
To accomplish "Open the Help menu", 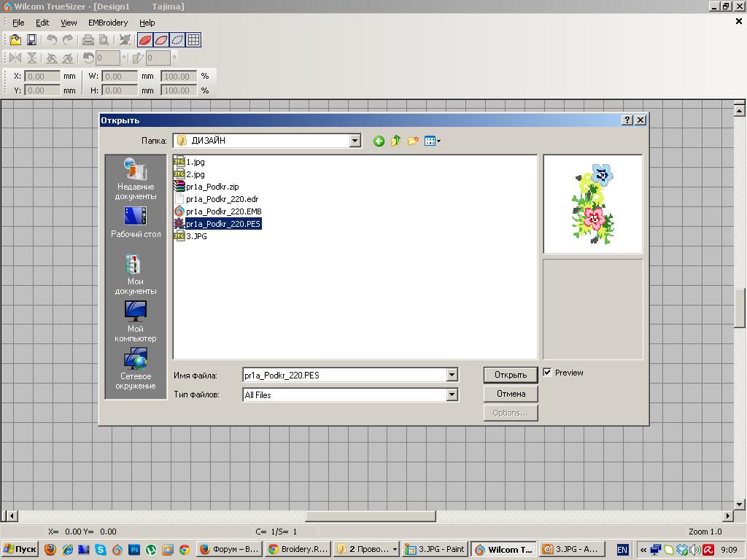I will point(147,23).
